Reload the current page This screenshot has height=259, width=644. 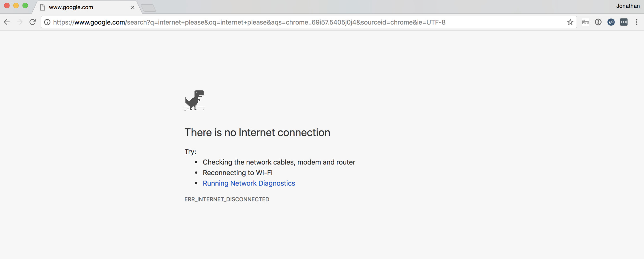(32, 22)
